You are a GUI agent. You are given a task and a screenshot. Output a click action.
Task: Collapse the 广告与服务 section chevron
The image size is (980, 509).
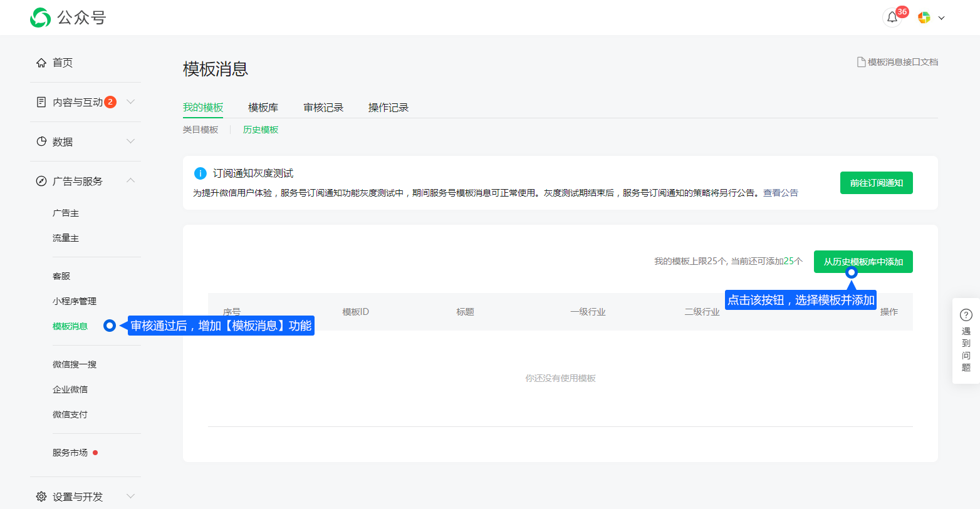130,181
